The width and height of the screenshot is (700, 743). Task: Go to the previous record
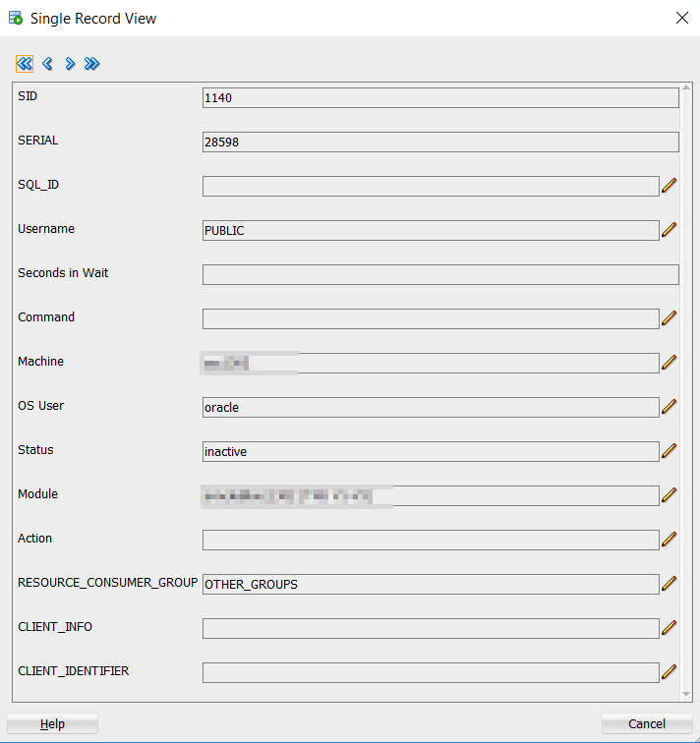click(47, 64)
